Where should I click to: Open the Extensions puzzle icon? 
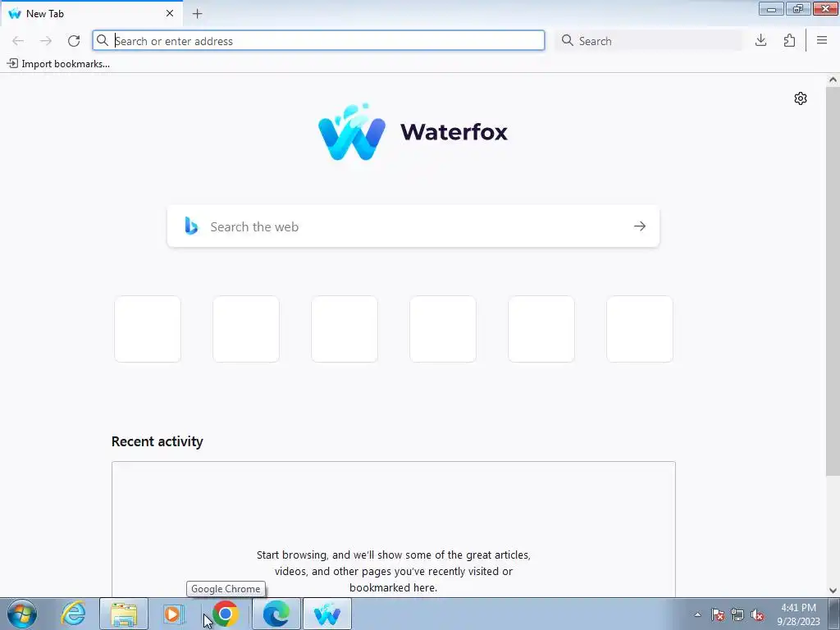click(789, 41)
